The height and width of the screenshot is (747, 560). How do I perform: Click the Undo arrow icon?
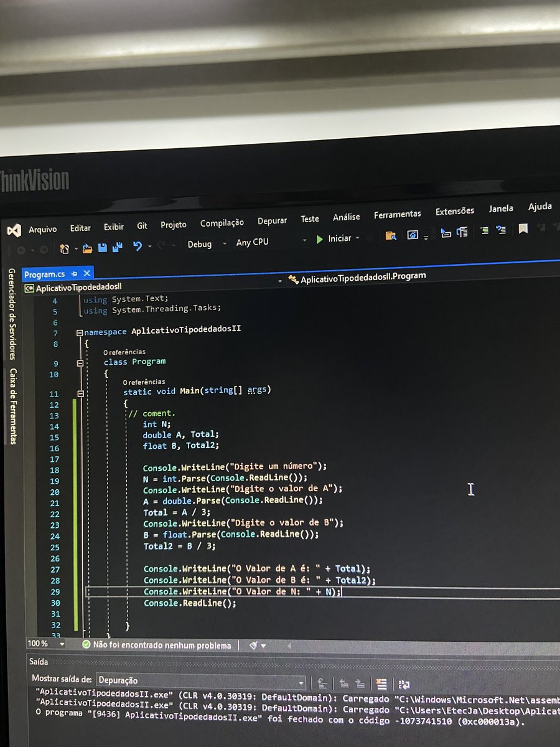138,246
